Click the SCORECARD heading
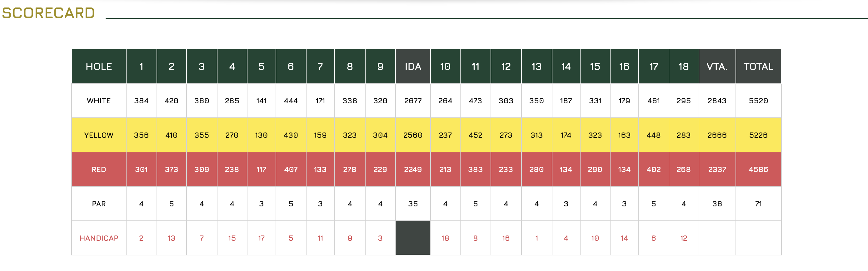The width and height of the screenshot is (868, 271). point(48,13)
